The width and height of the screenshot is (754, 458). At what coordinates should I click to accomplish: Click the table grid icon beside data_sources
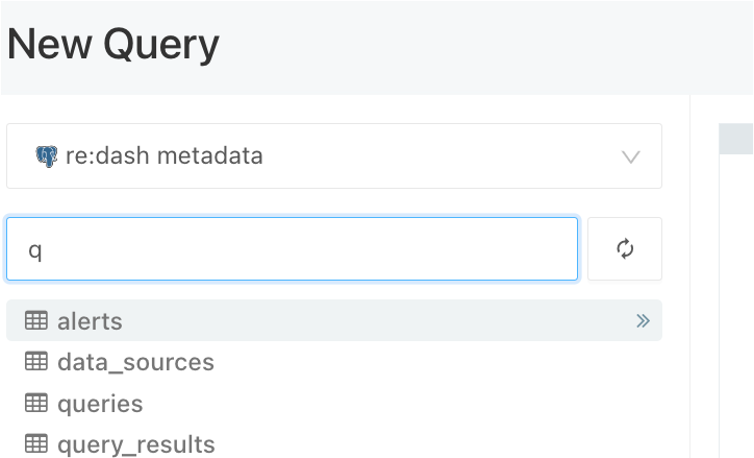(36, 361)
